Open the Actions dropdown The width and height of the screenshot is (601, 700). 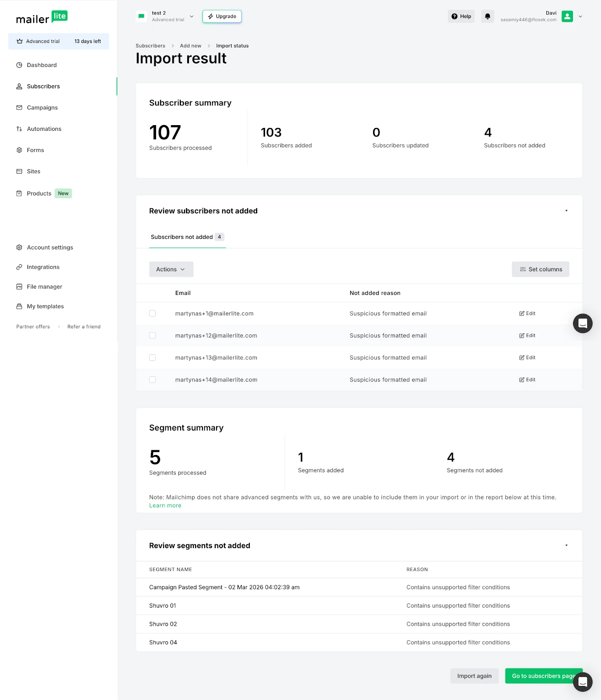[x=171, y=269]
